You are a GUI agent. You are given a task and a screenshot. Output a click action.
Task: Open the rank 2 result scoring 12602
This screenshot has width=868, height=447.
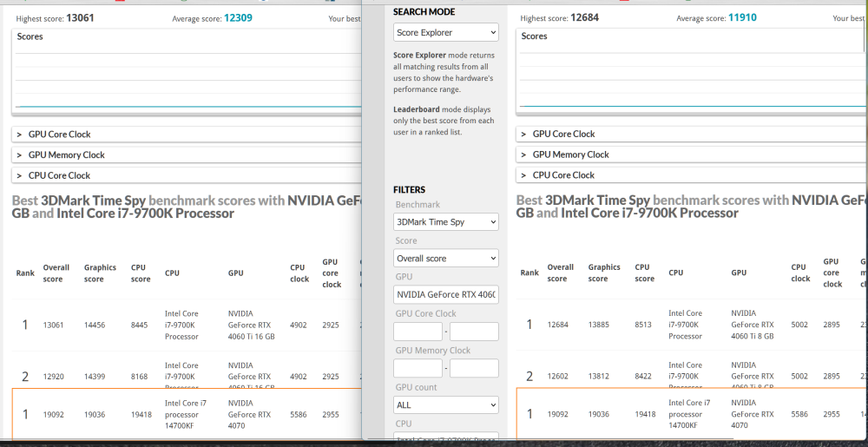coord(557,377)
